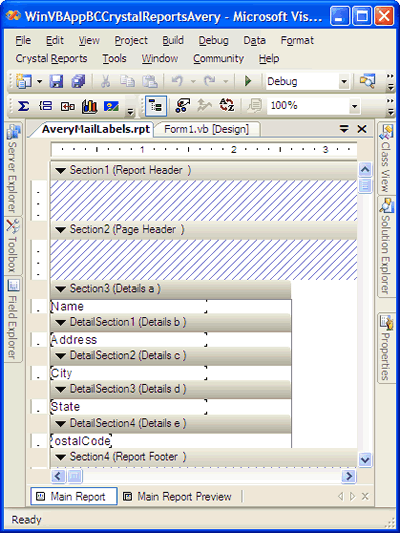400x533 pixels.
Task: Start debugging with the green play icon
Action: point(248,82)
